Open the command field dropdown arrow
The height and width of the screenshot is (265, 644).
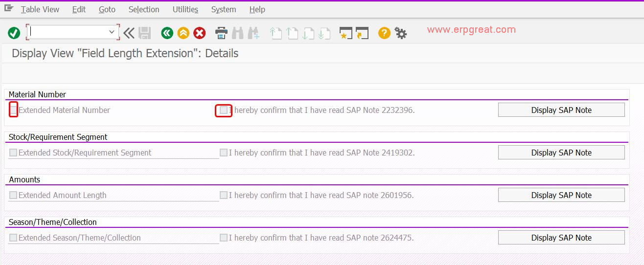pos(112,32)
